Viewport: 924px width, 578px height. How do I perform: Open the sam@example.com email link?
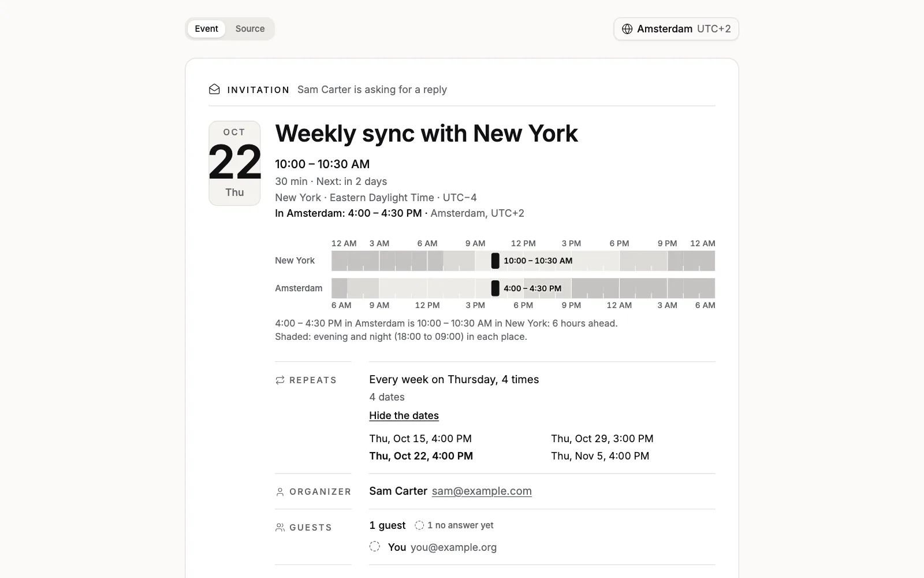(x=482, y=491)
